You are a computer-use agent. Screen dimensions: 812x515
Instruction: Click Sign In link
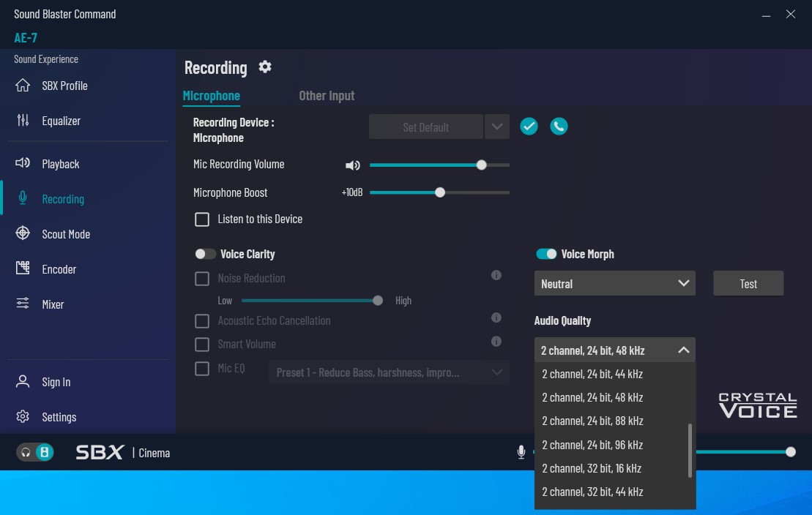pyautogui.click(x=56, y=382)
